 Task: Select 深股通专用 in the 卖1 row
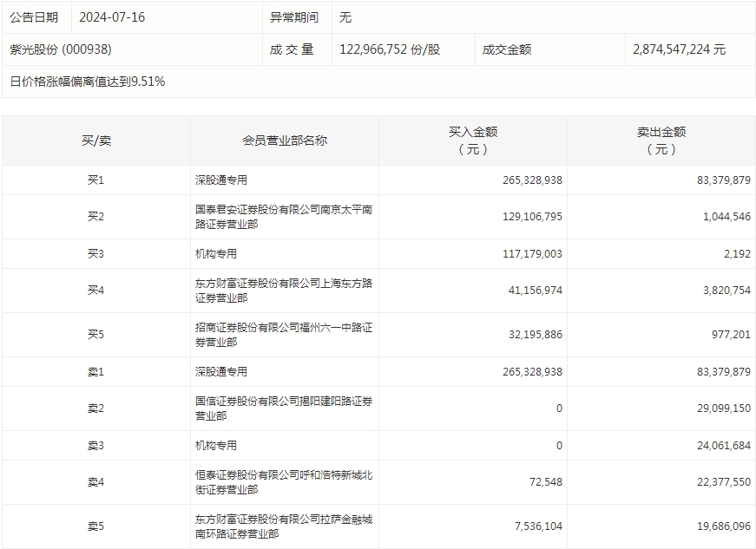(x=221, y=372)
